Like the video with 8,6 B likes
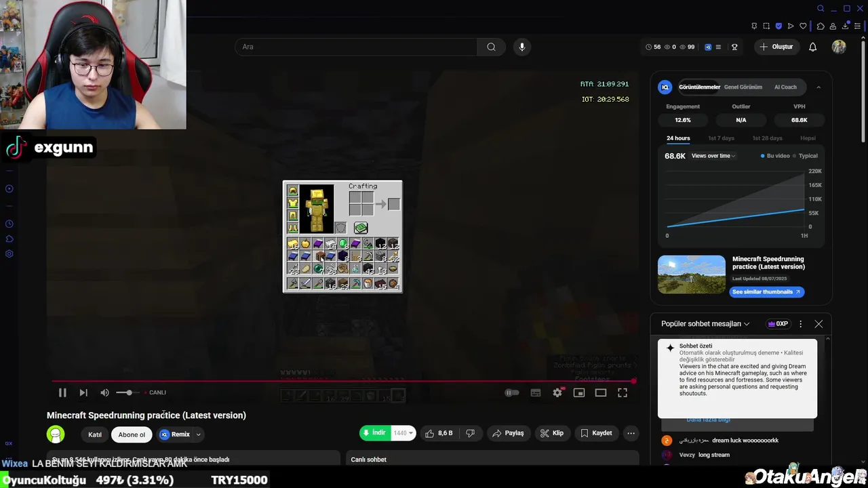 click(439, 433)
